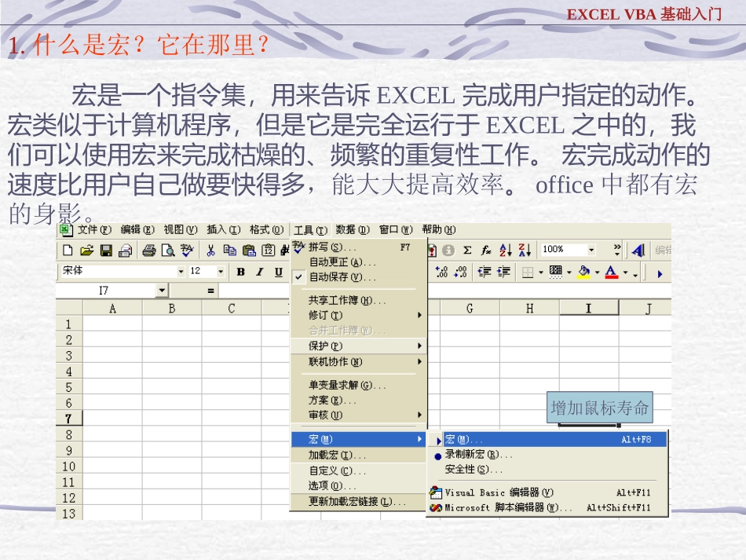Toggle the 自动保存 checked menu item

(x=358, y=277)
